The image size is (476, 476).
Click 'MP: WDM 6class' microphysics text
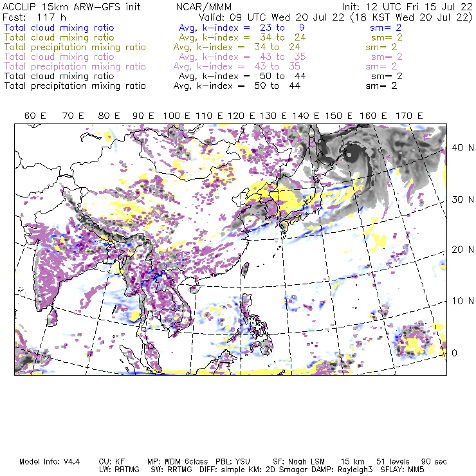[178, 462]
